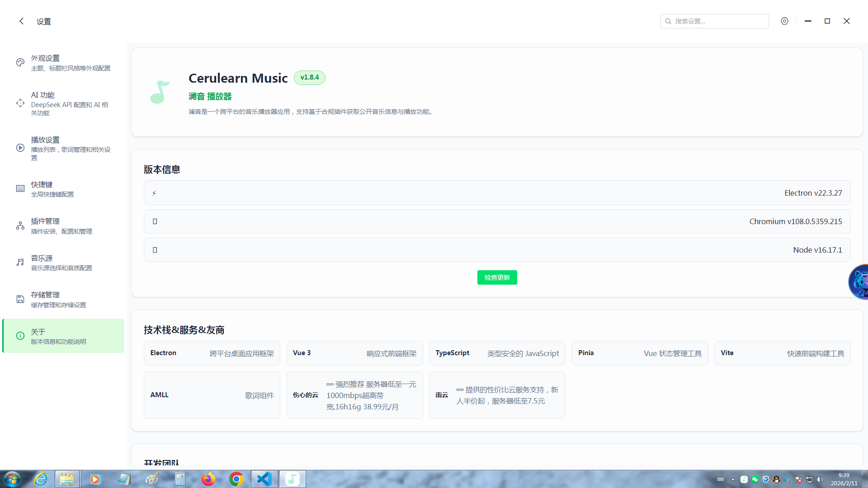Click the v1.8.4 version badge
868x488 pixels.
(310, 77)
